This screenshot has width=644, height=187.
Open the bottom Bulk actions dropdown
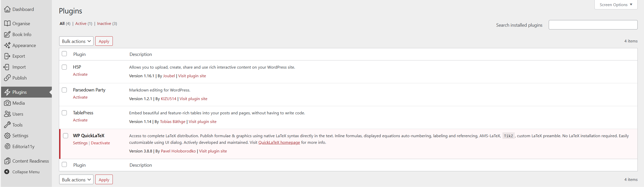tap(76, 180)
